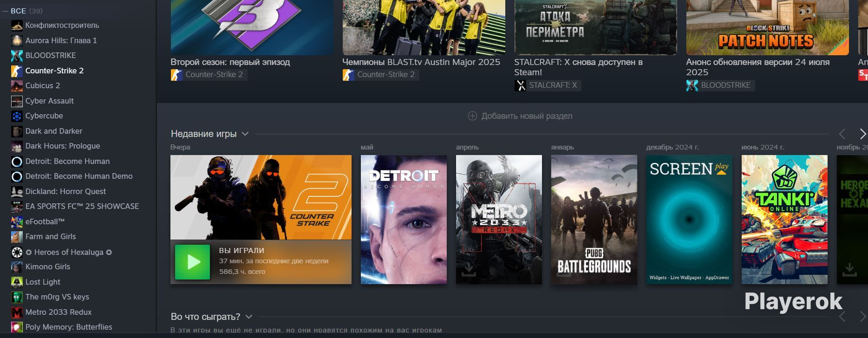The width and height of the screenshot is (868, 338).
Task: Select the BLOODSTRIKE icon in the library list
Action: click(x=17, y=56)
